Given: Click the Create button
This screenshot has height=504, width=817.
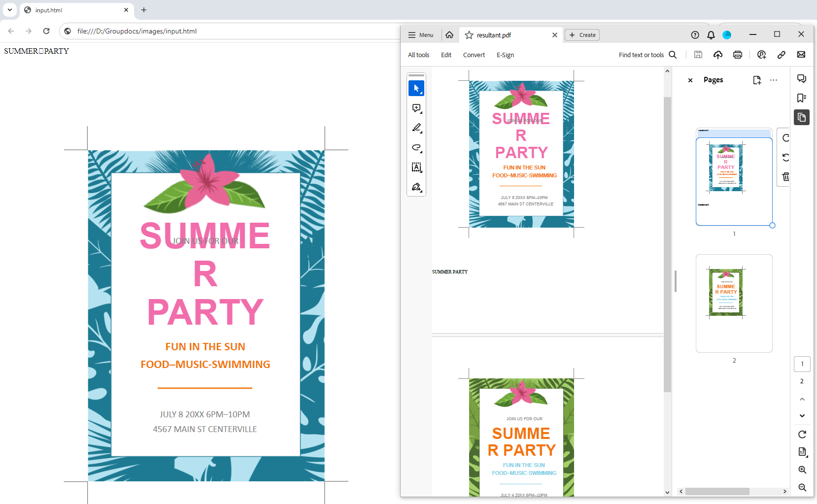Looking at the screenshot, I should pos(582,35).
